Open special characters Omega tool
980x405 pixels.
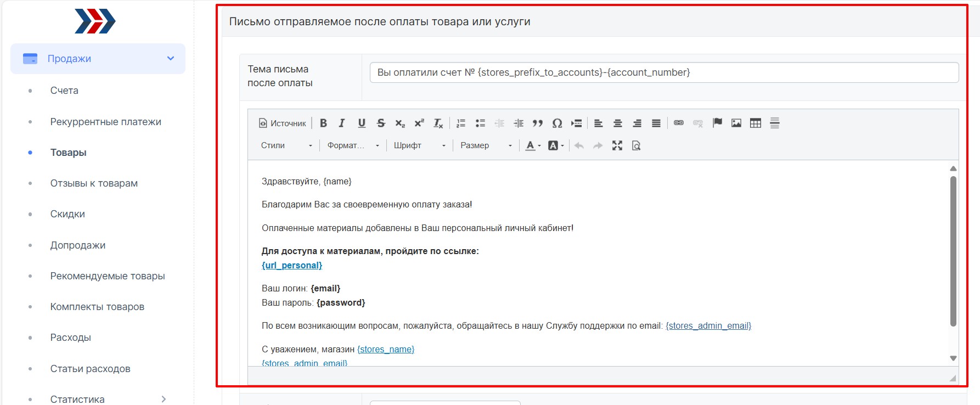(x=557, y=123)
